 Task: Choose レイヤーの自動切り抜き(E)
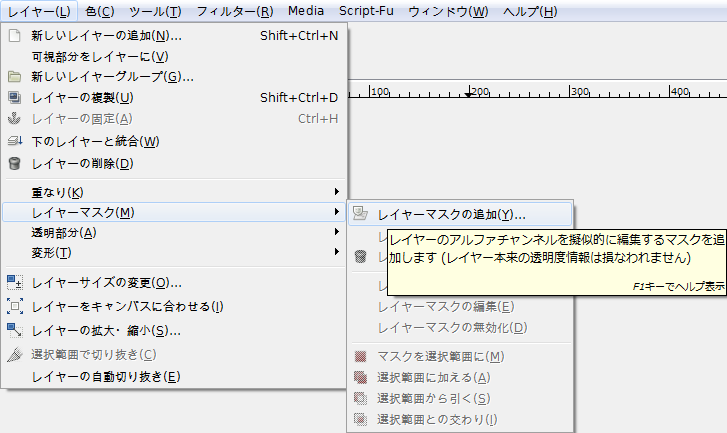click(174, 376)
